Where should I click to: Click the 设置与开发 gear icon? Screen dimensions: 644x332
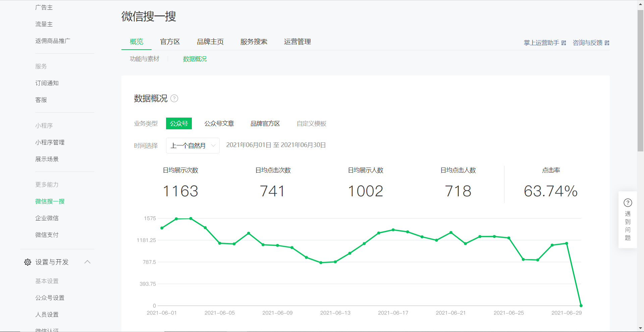click(x=28, y=262)
